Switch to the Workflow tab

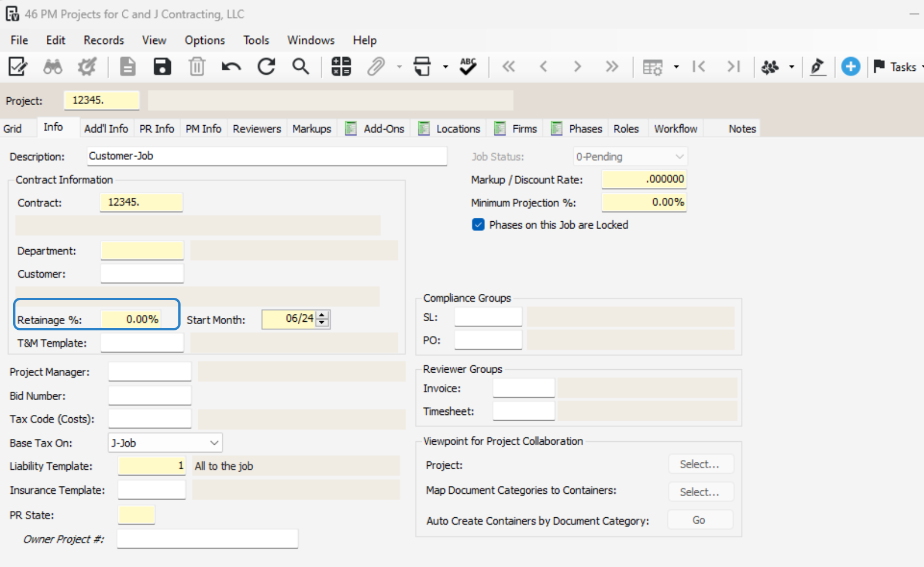pos(676,129)
